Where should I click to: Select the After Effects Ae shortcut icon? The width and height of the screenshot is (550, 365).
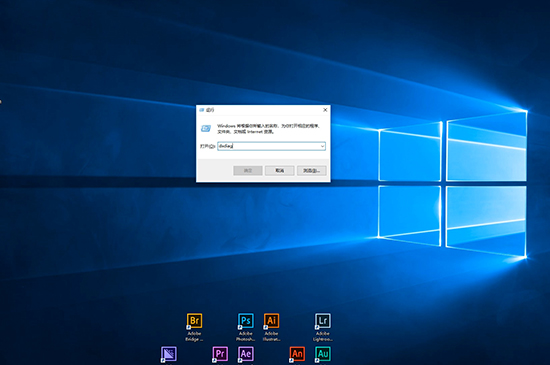pos(246,354)
